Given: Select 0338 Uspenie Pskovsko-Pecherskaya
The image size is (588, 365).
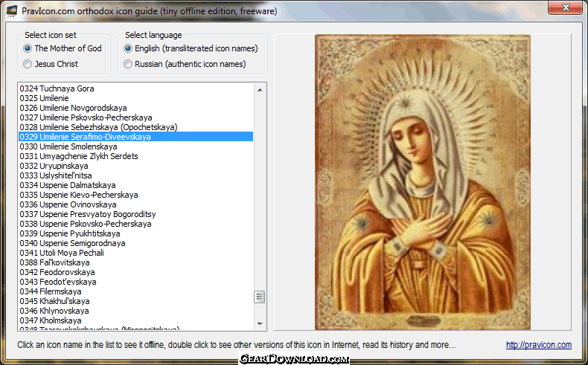Looking at the screenshot, I should 136,224.
